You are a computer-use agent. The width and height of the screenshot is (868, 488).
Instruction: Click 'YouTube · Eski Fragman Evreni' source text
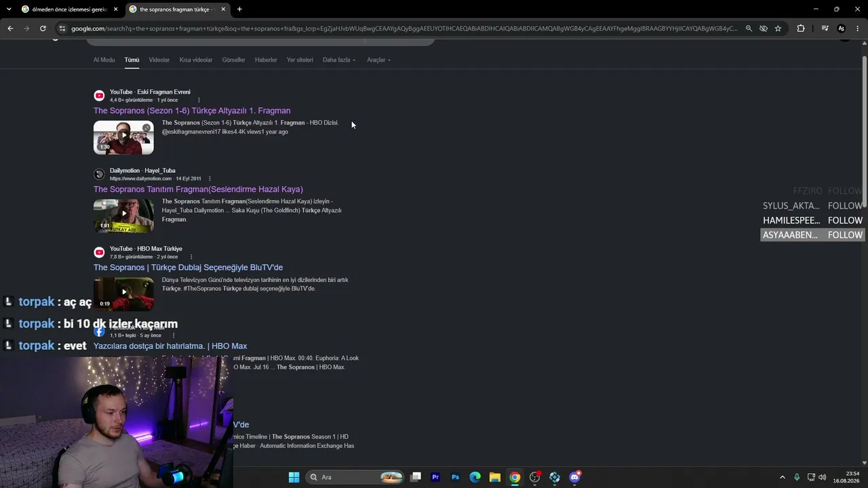pos(150,92)
